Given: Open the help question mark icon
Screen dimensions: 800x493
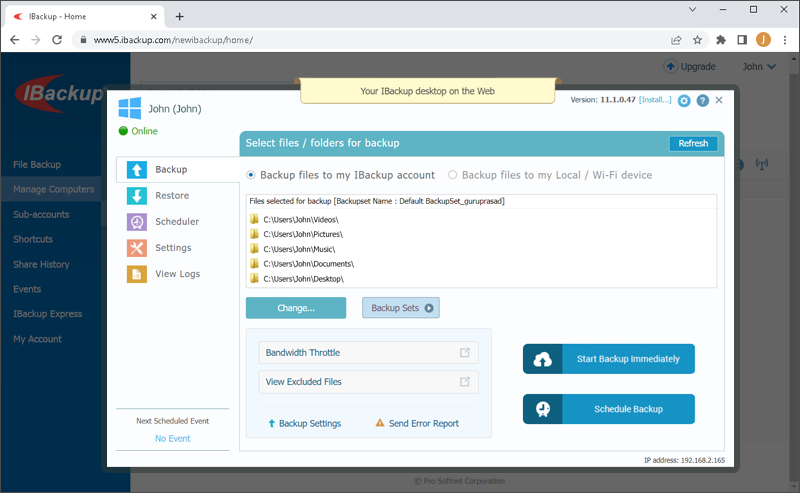Looking at the screenshot, I should pyautogui.click(x=702, y=101).
